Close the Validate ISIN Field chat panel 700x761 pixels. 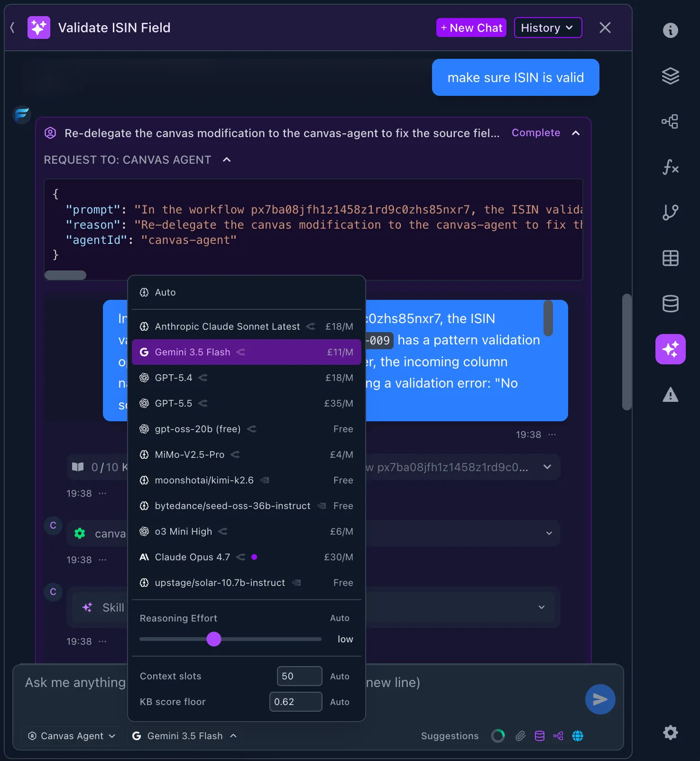tap(605, 28)
